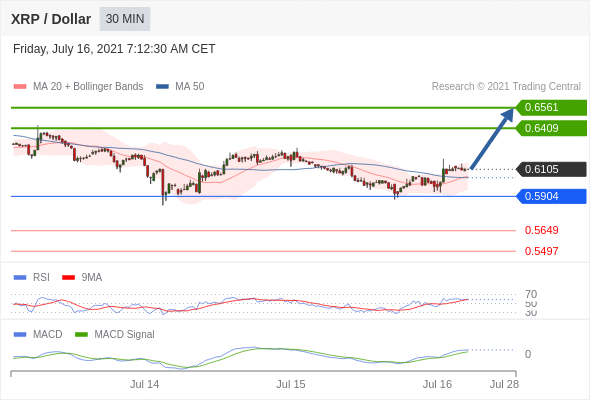Click the MACD Signal green legend swatch
590x400 pixels.
click(x=81, y=335)
